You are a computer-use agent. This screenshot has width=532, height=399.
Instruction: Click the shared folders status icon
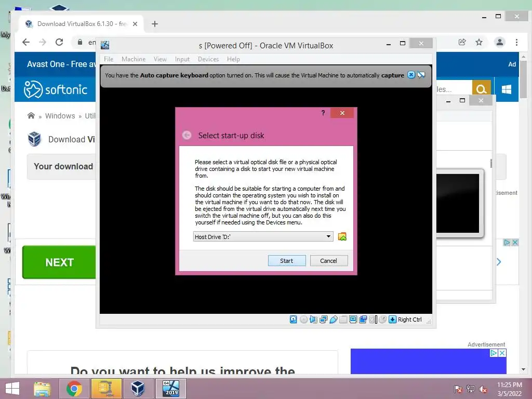[x=343, y=320]
